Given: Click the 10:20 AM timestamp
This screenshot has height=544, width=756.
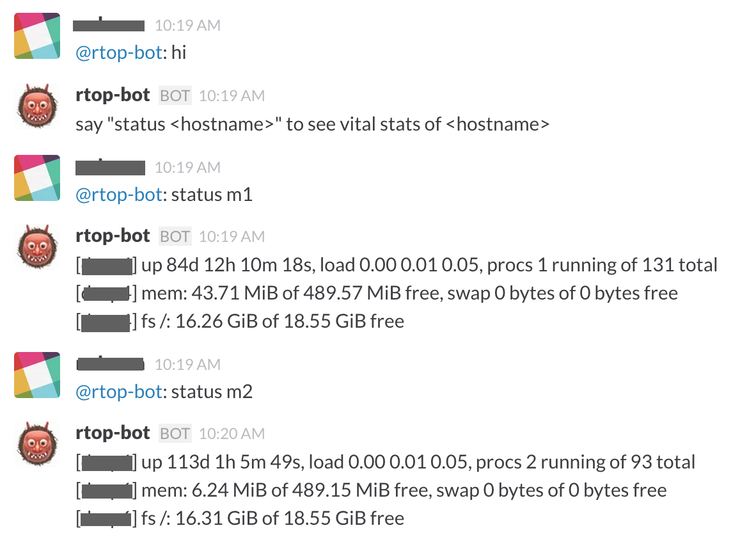Looking at the screenshot, I should 232,433.
